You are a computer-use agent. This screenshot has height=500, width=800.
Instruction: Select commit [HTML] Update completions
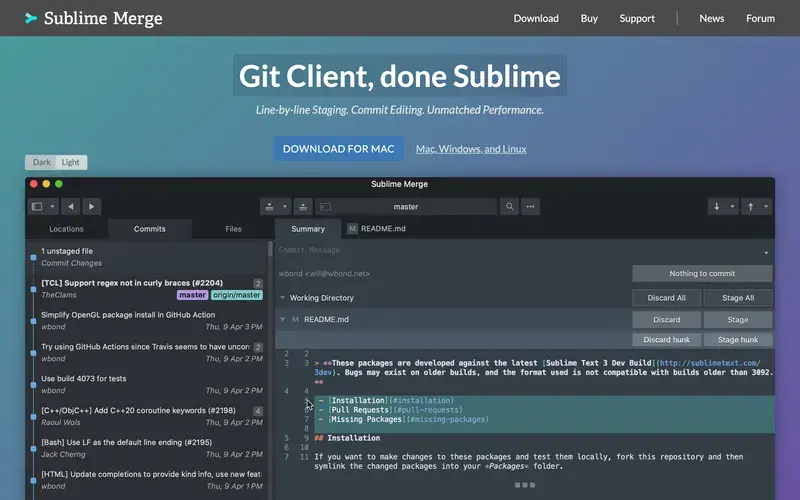pyautogui.click(x=148, y=480)
